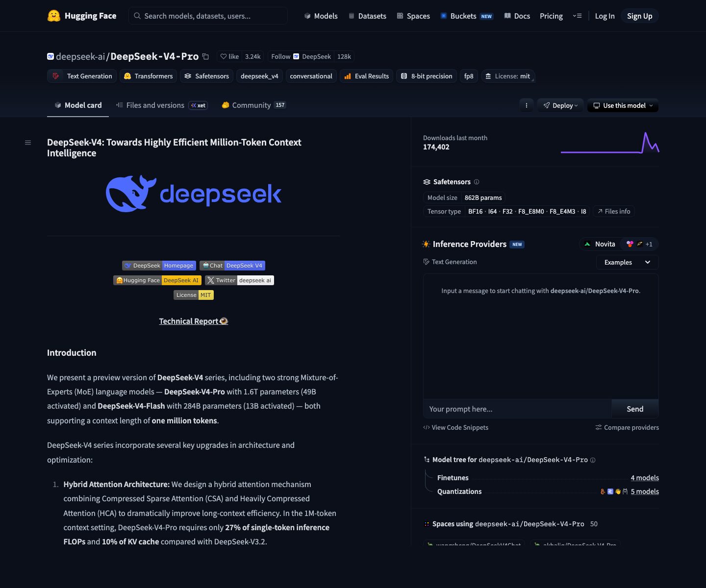Click the additional providers +1 icons
Viewport: 706px width, 588px height.
639,244
